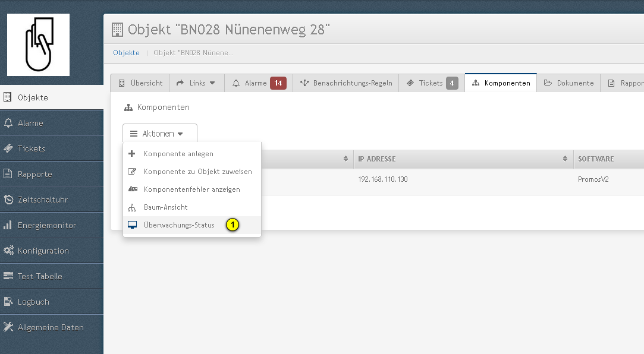This screenshot has width=644, height=354.
Task: Choose Überwachungs-Status from the menu
Action: pyautogui.click(x=192, y=225)
